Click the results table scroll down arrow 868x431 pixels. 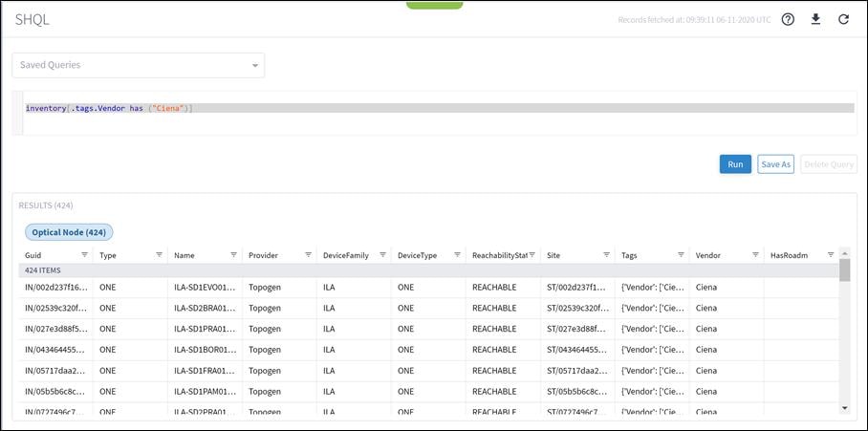click(845, 408)
